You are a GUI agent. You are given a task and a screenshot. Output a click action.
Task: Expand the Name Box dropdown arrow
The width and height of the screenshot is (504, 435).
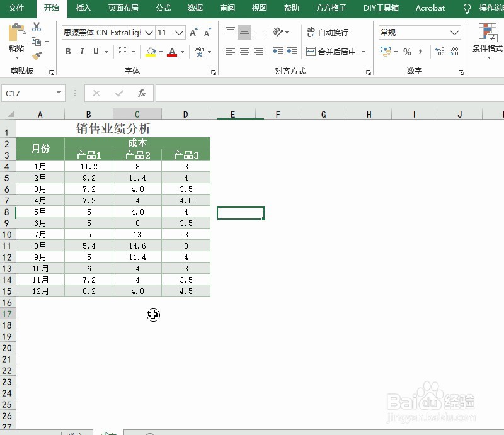(59, 93)
